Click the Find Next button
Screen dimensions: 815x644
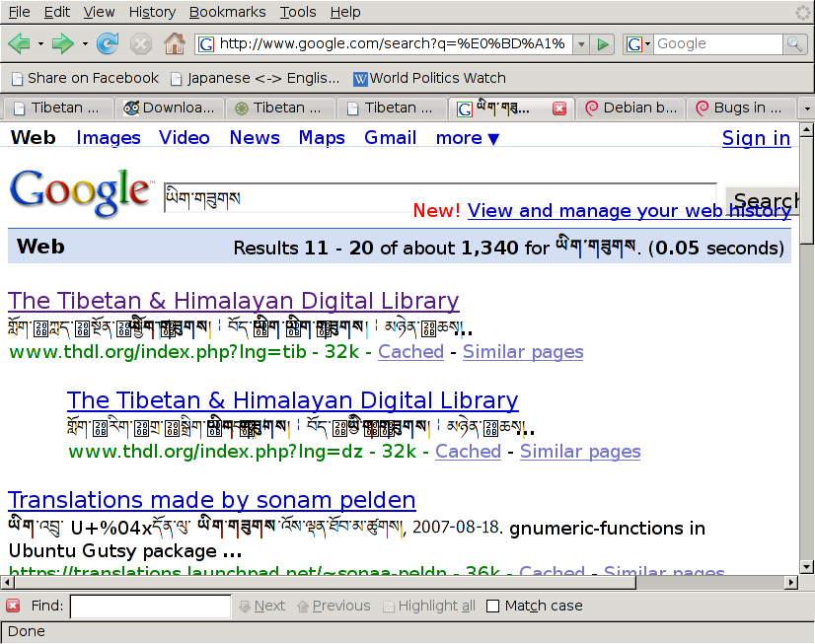[x=262, y=607]
